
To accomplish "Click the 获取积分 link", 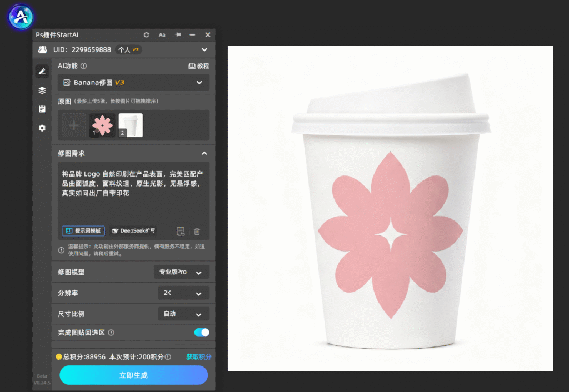I will pos(198,357).
